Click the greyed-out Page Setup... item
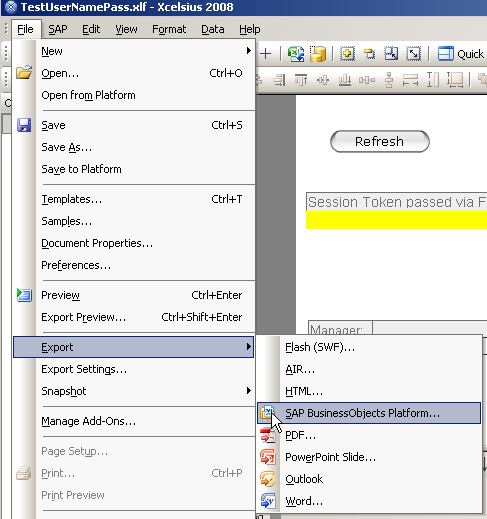Image resolution: width=487 pixels, height=519 pixels. [x=133, y=451]
